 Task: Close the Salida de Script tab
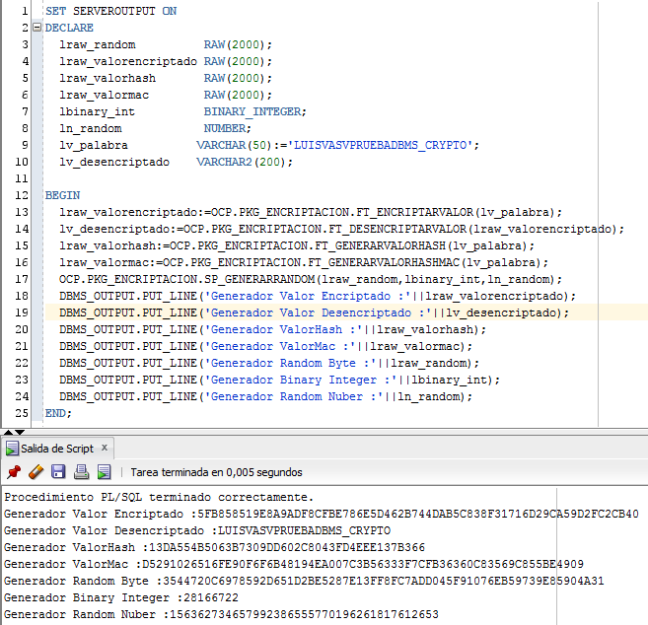click(x=105, y=448)
